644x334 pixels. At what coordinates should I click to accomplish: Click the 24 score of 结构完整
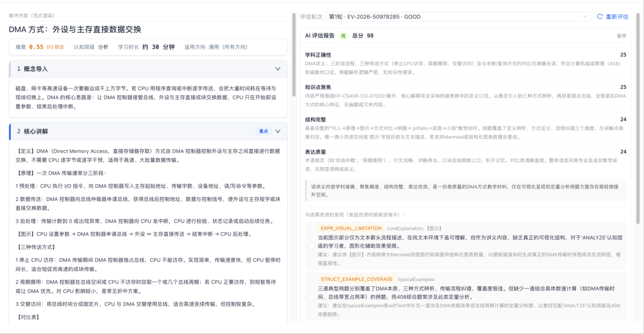click(623, 119)
